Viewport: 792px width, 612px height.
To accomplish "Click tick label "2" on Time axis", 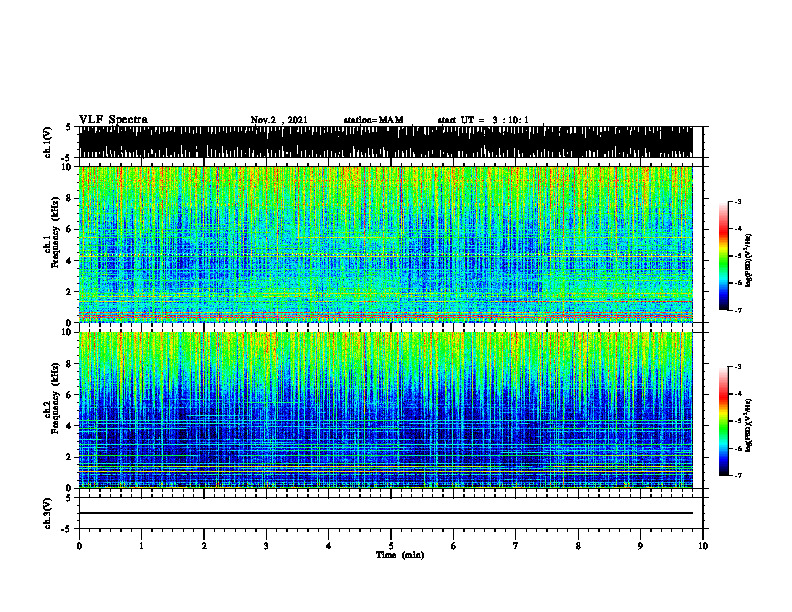I will [x=204, y=546].
